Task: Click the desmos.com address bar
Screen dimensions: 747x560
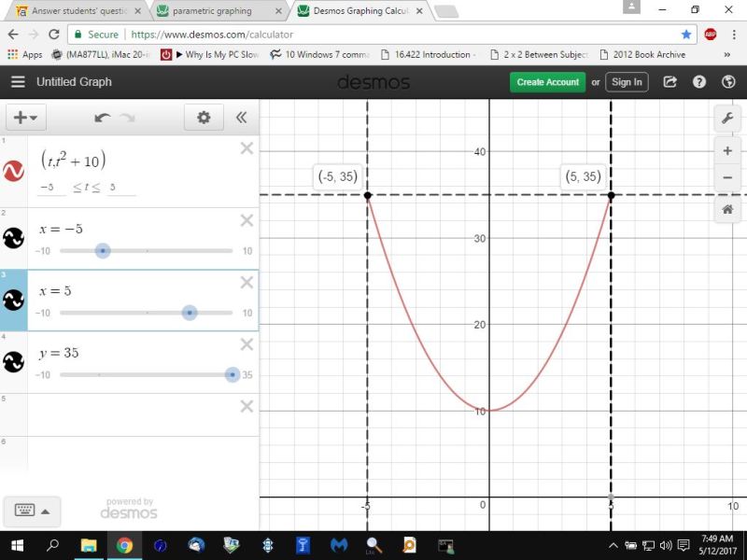Action: pos(381,35)
